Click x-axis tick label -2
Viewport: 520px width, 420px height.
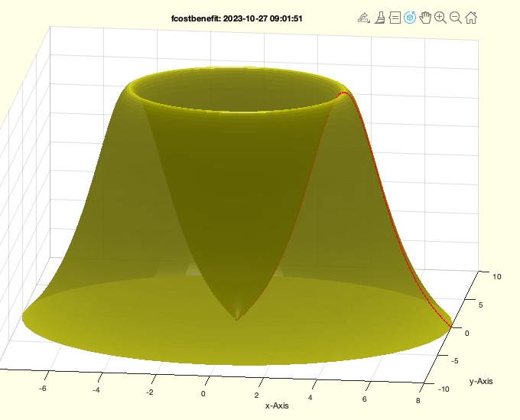(148, 391)
